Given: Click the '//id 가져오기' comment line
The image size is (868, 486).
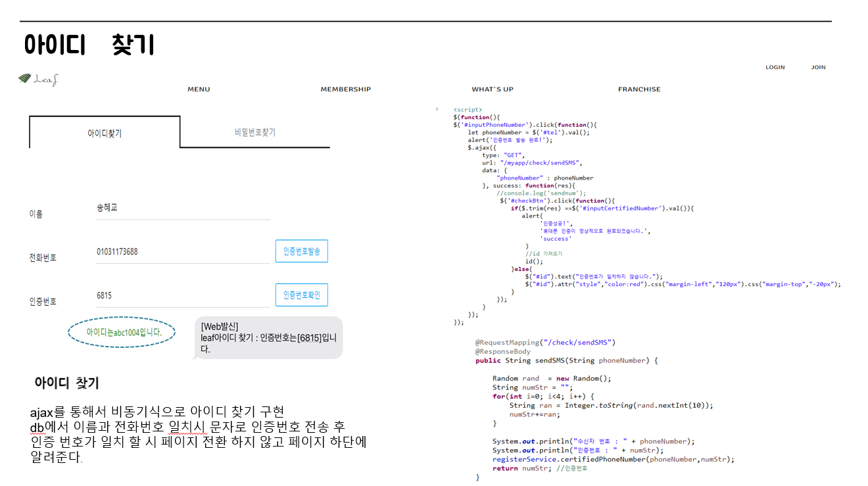Looking at the screenshot, I should coord(543,254).
